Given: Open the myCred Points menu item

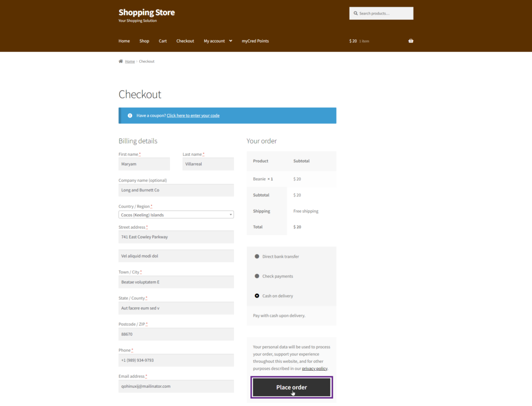Looking at the screenshot, I should 255,41.
